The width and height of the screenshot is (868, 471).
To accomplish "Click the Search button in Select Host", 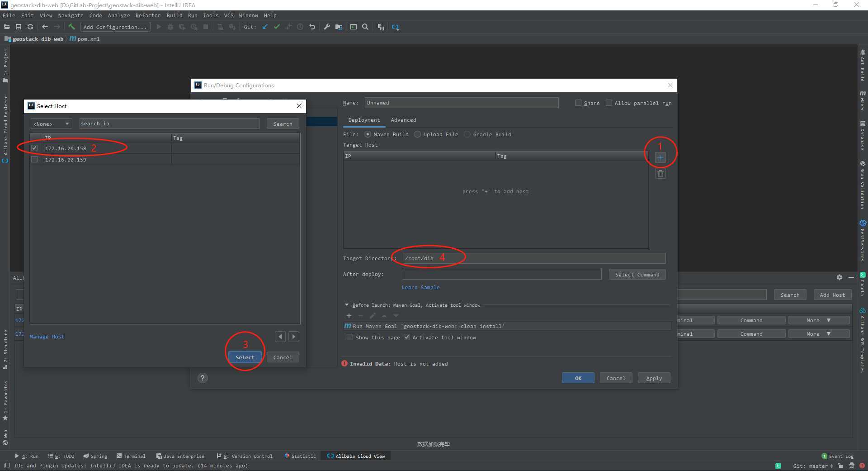I will [283, 124].
